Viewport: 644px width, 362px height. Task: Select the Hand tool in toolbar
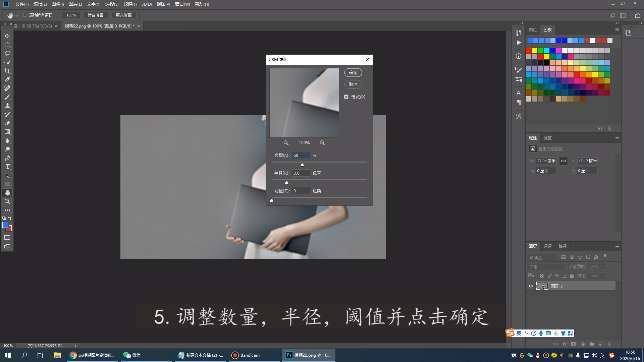click(x=7, y=193)
